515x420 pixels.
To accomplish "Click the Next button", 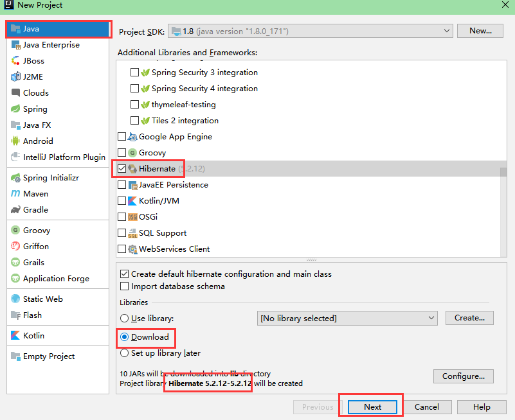I will click(372, 407).
